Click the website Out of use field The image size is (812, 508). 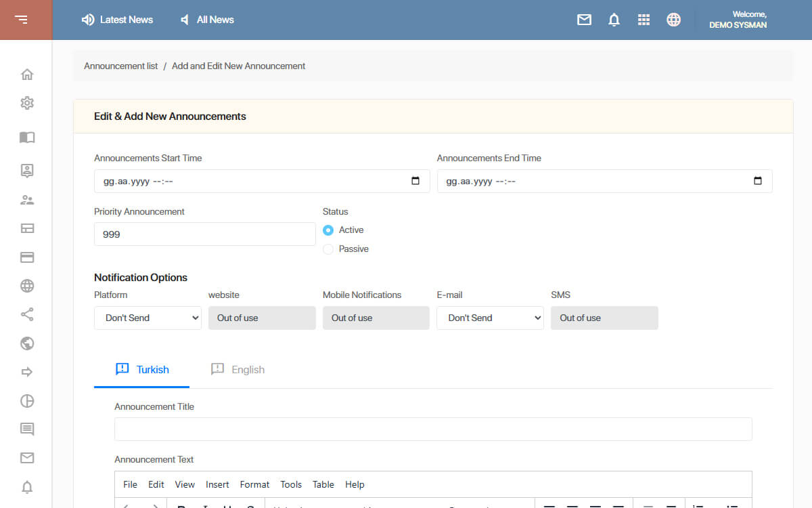point(262,318)
